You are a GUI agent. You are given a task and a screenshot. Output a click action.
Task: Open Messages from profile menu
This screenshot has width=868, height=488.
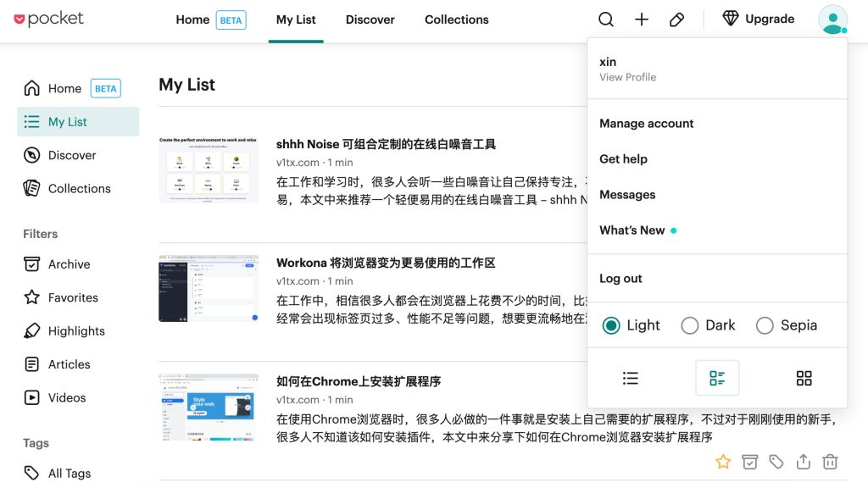click(627, 195)
